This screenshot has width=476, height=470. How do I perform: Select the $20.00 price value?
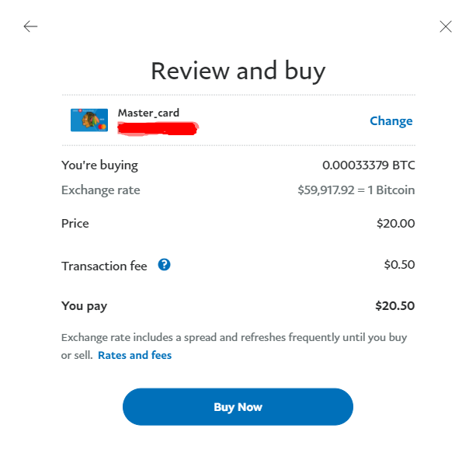tap(395, 224)
